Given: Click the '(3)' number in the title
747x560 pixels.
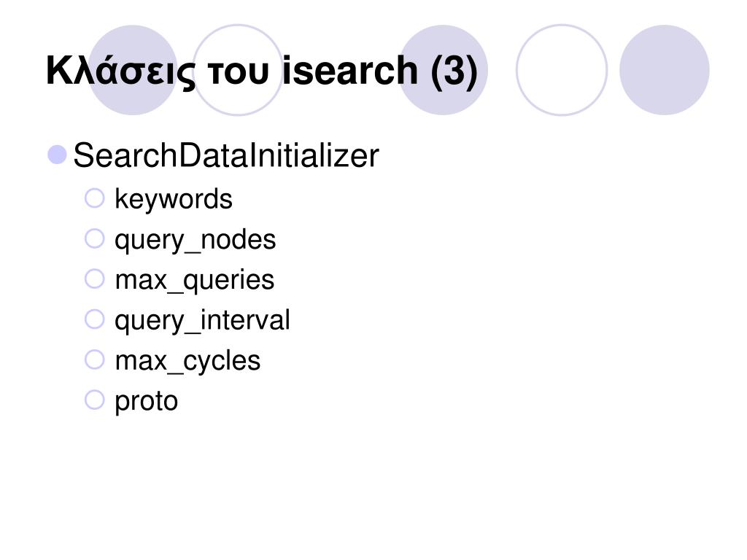Looking at the screenshot, I should 454,71.
